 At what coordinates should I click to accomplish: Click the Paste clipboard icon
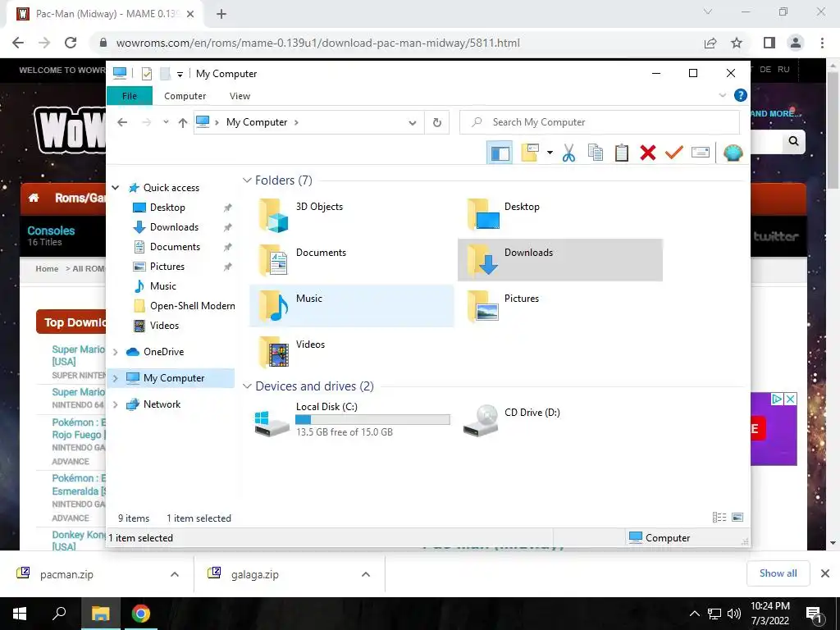click(622, 153)
